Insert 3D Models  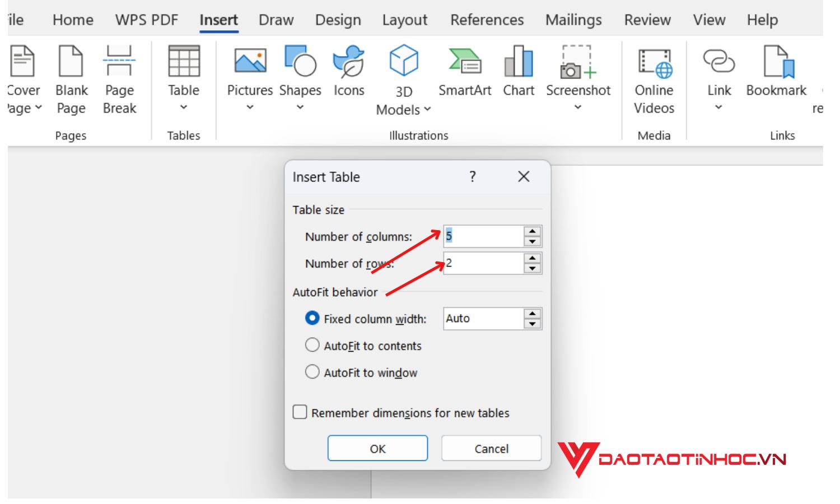tap(404, 80)
